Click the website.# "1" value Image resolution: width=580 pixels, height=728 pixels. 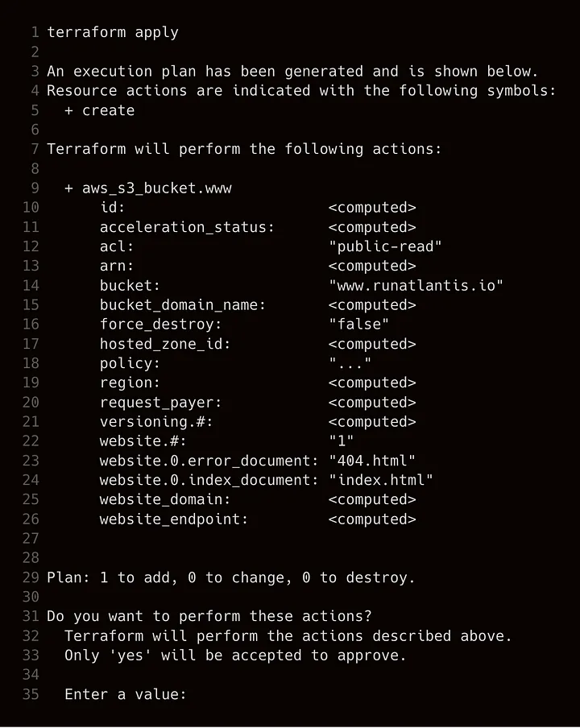(x=342, y=441)
